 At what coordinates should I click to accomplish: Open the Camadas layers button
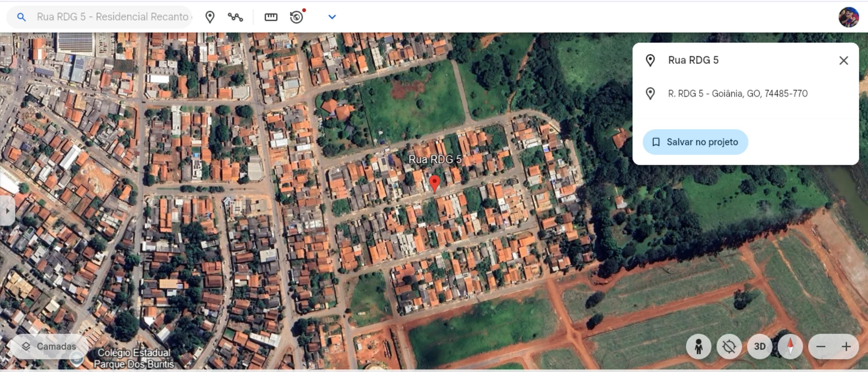click(49, 346)
